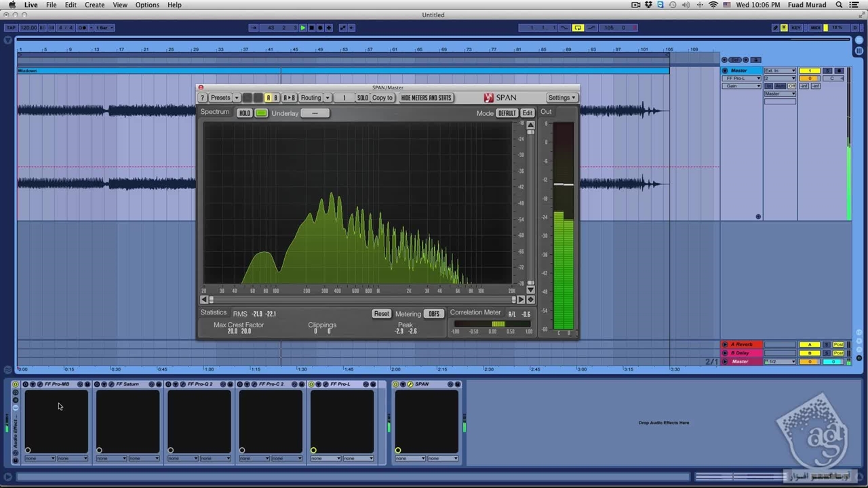
Task: Open the Options menu
Action: pyautogui.click(x=147, y=5)
